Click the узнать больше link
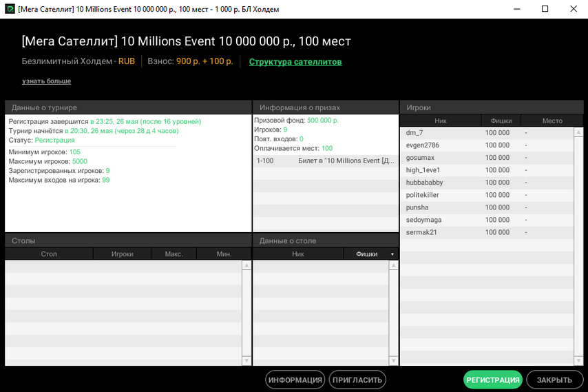The image size is (588, 392). tap(46, 81)
